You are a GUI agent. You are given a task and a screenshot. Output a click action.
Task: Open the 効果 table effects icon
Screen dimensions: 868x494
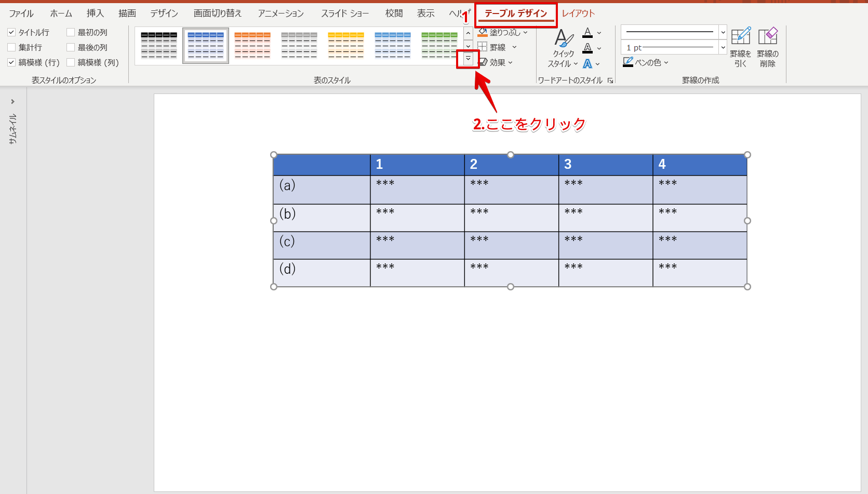483,62
